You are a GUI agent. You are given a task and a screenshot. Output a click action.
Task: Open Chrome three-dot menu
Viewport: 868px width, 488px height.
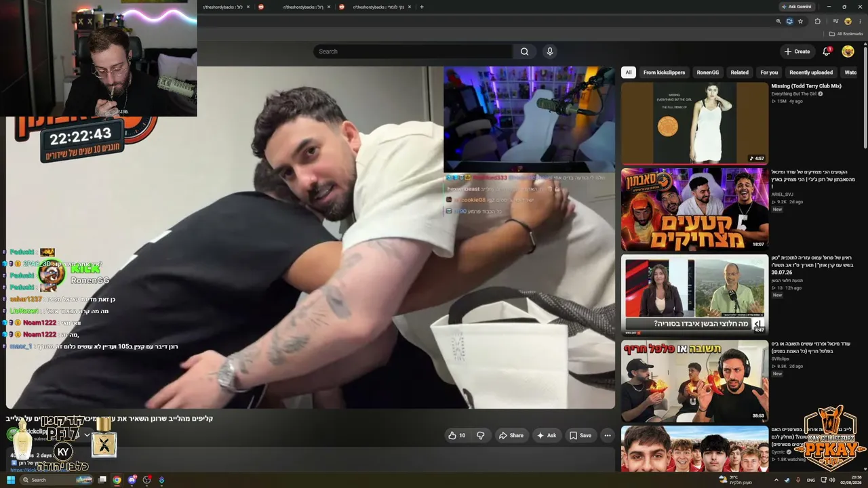click(860, 21)
